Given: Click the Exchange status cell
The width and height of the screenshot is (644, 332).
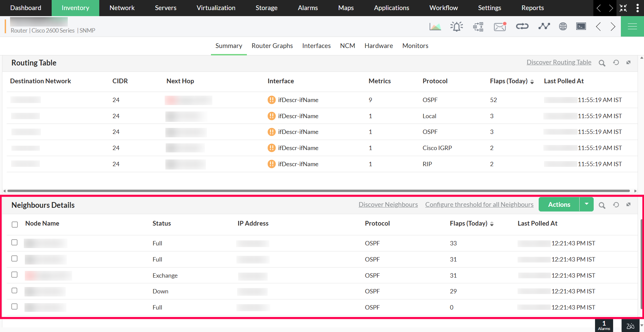Looking at the screenshot, I should [x=165, y=275].
